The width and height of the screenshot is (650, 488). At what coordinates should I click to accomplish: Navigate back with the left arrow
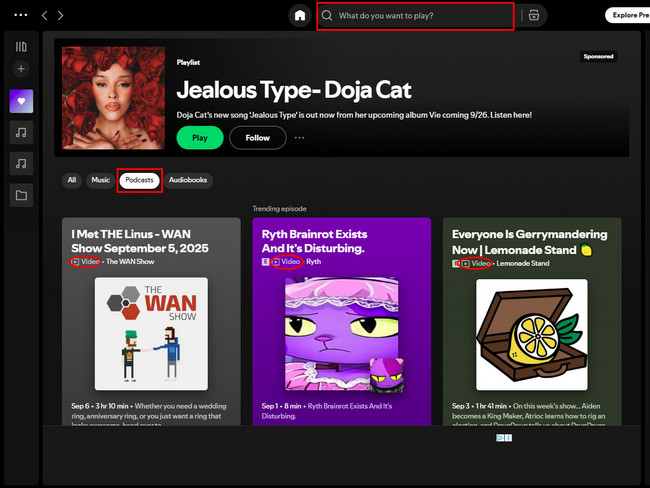(44, 16)
